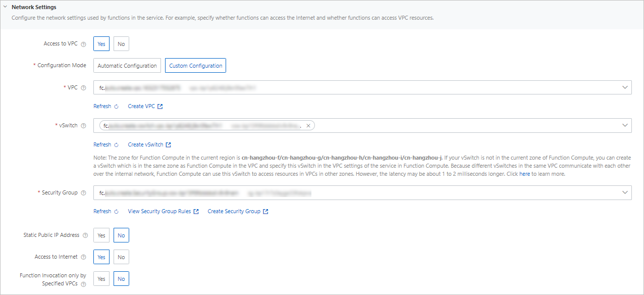Show help for Access to Internet
The height and width of the screenshot is (295, 644).
pyautogui.click(x=84, y=257)
